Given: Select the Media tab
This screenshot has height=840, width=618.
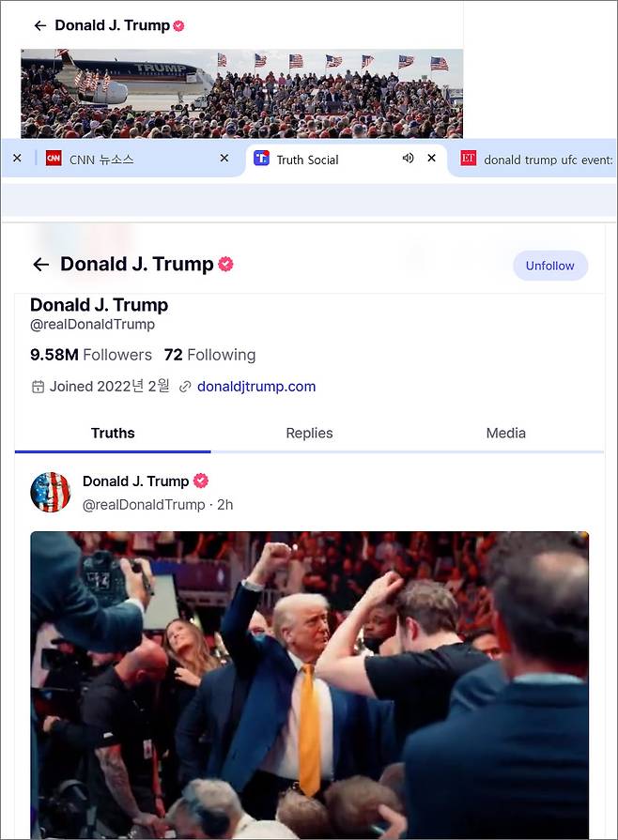Looking at the screenshot, I should pyautogui.click(x=505, y=433).
